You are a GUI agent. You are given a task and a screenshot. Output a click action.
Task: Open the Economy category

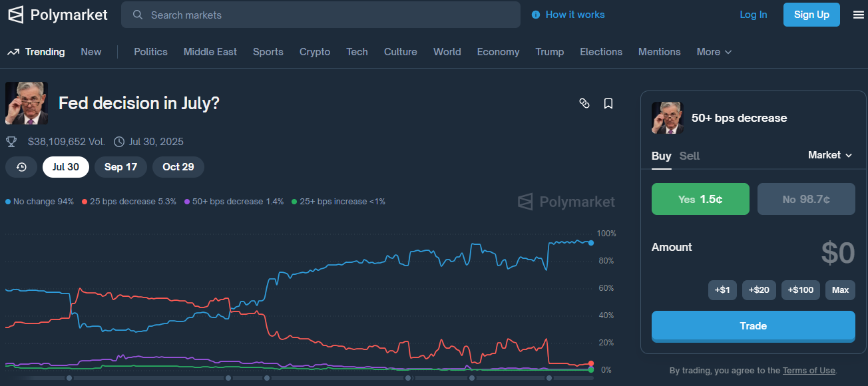click(x=498, y=52)
